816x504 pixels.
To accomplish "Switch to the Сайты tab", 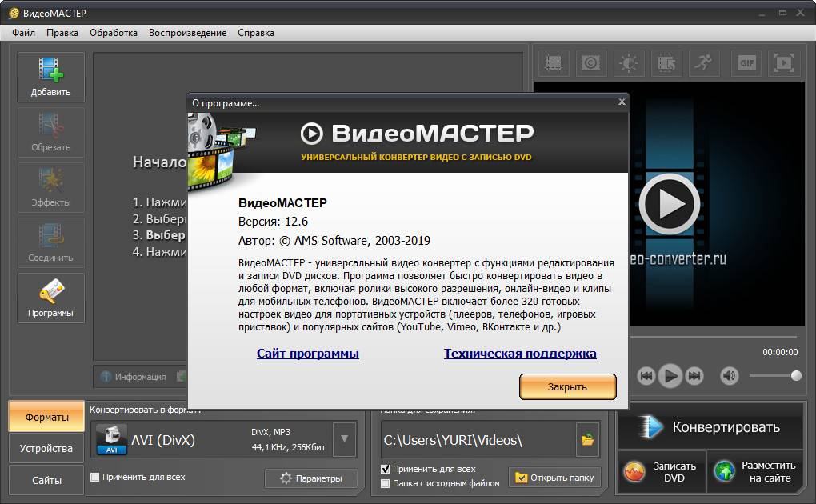I will 47,480.
